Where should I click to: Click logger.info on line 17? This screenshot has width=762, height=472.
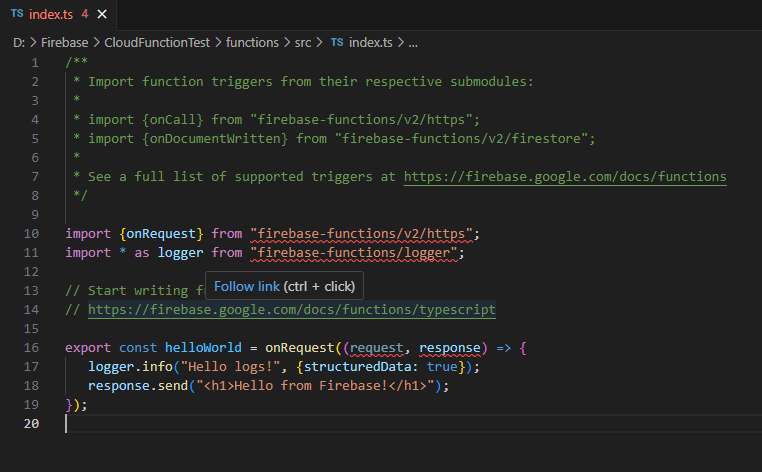point(130,367)
